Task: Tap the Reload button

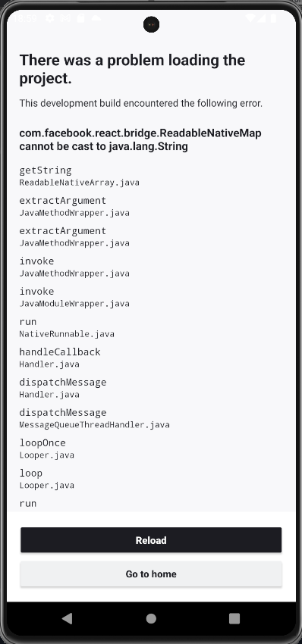Action: pos(151,540)
